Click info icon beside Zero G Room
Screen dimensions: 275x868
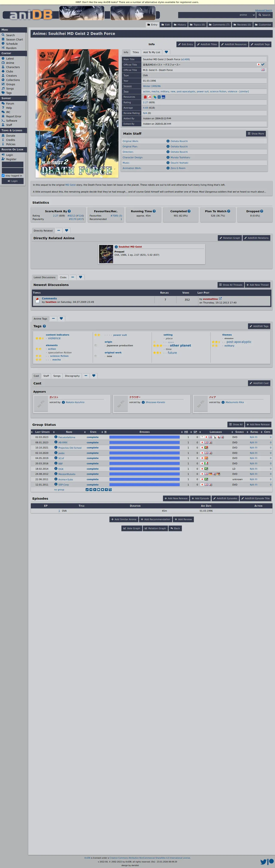click(168, 168)
